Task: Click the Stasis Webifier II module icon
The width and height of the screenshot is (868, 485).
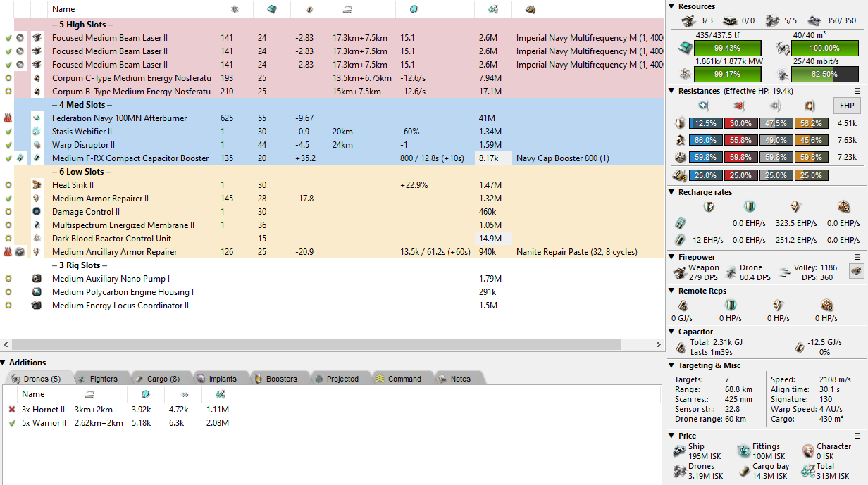Action: tap(37, 132)
